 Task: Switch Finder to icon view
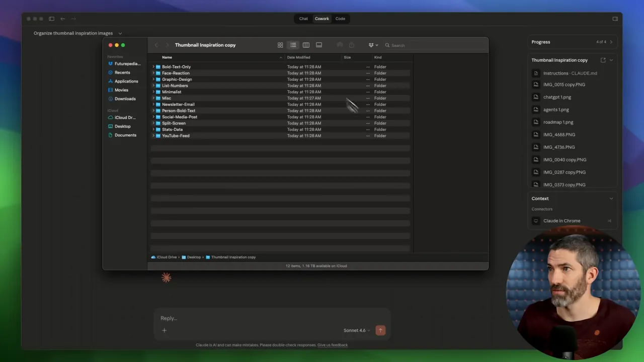[x=280, y=45]
